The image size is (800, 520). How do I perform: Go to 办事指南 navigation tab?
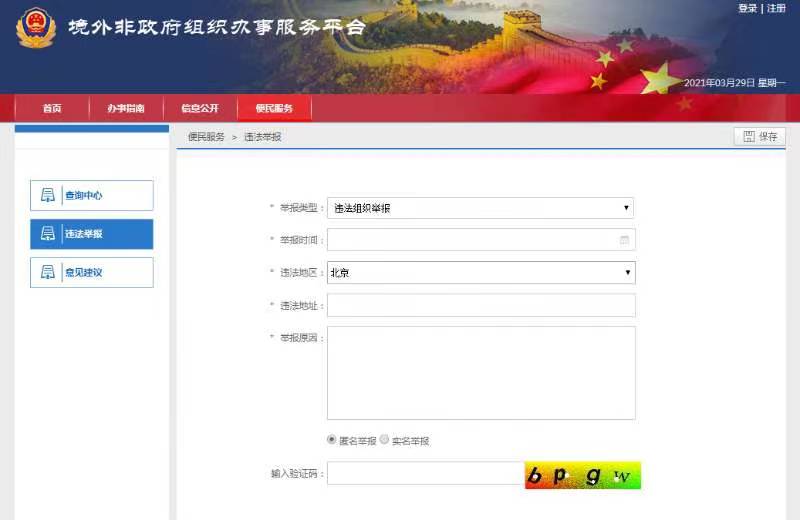pyautogui.click(x=126, y=108)
